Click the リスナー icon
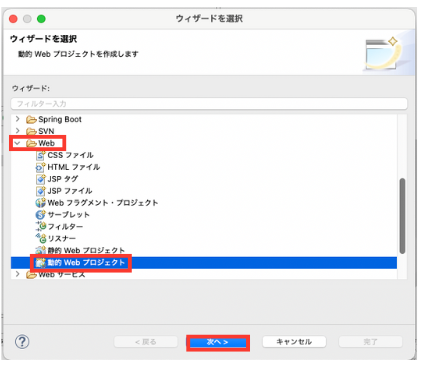 tap(40, 238)
